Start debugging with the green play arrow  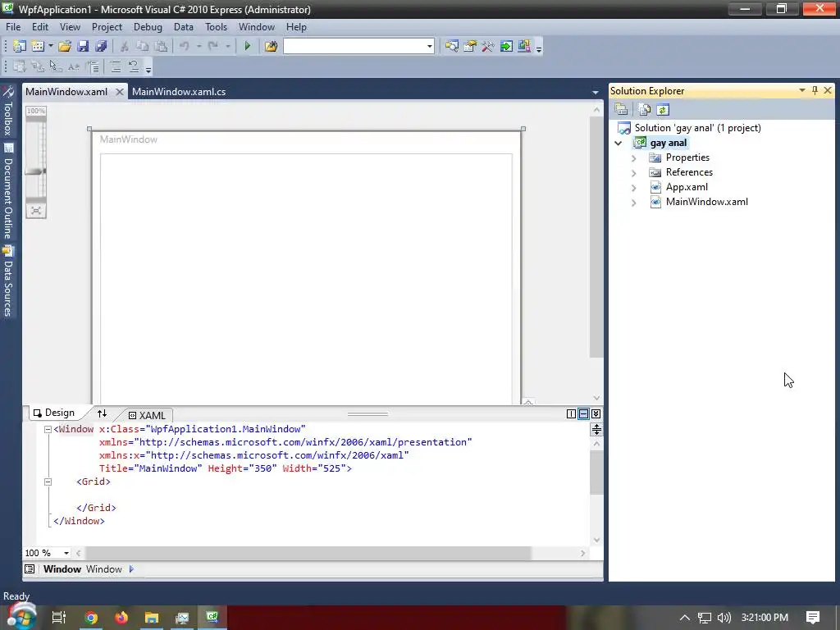tap(247, 46)
